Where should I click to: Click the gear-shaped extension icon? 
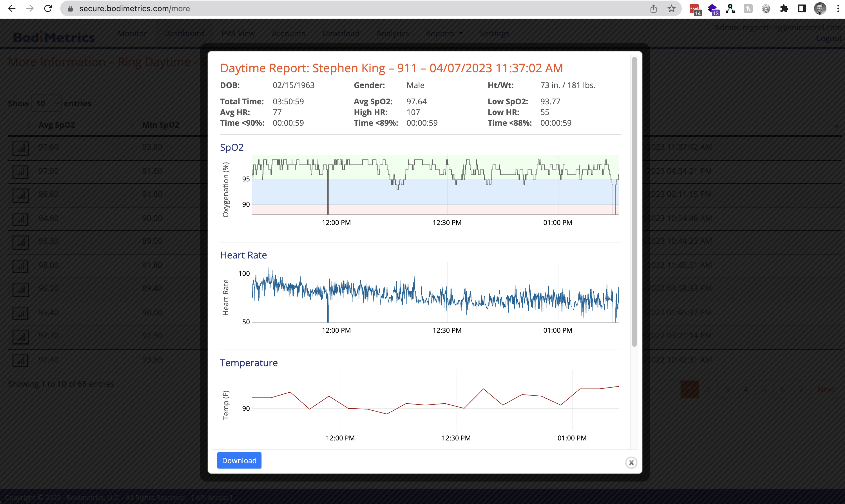(766, 8)
